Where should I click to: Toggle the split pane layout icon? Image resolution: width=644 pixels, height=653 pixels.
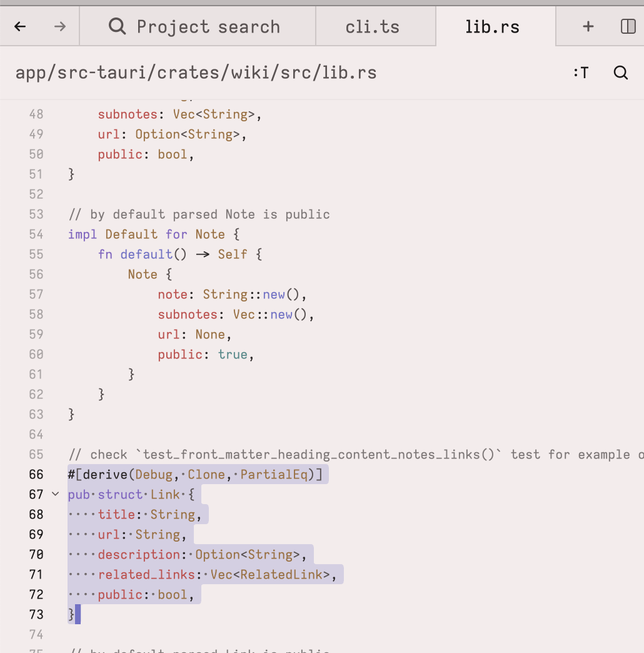pos(628,27)
